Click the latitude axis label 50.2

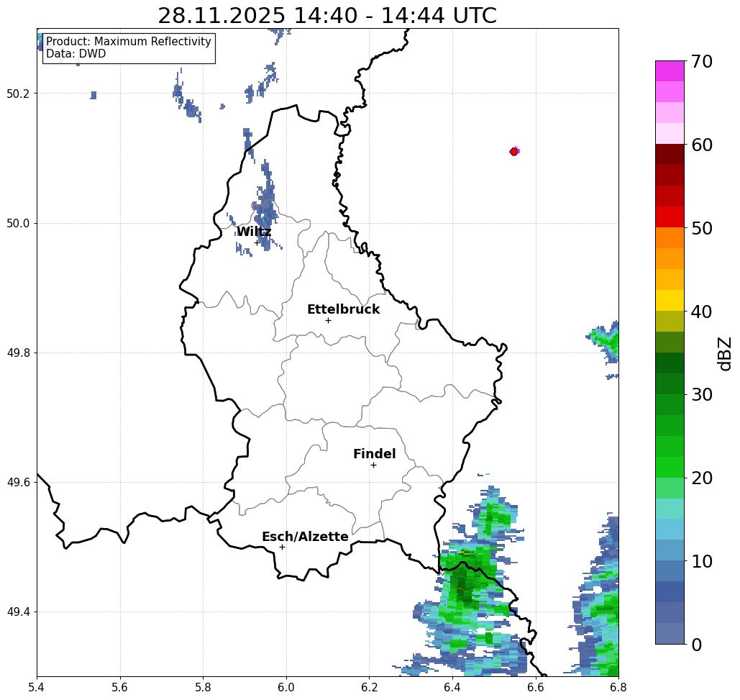pyautogui.click(x=17, y=94)
